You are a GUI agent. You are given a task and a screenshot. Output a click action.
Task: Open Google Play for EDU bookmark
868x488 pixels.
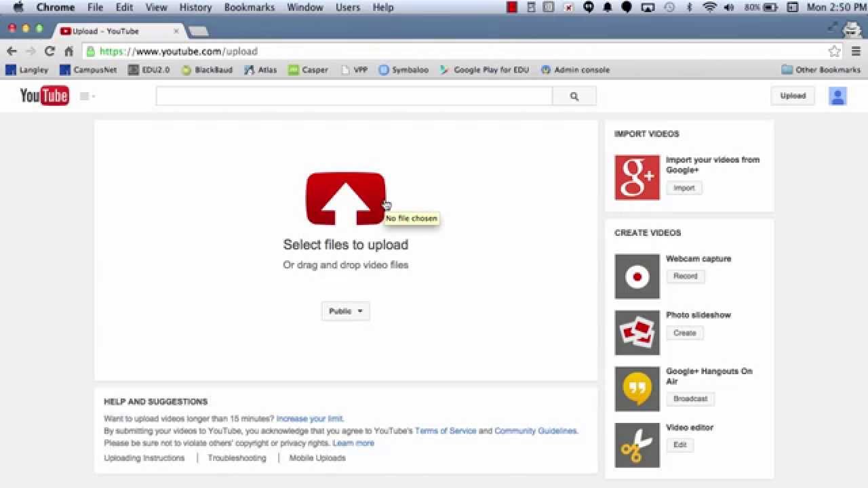(484, 70)
